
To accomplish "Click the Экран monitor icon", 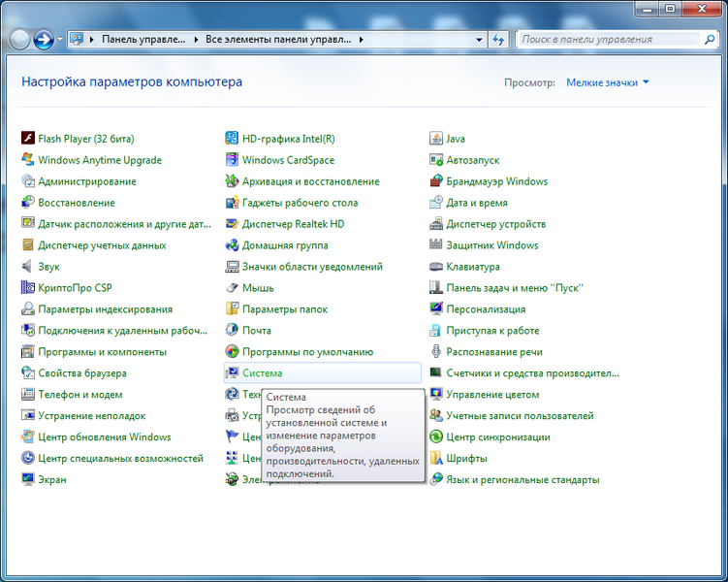I will [28, 479].
